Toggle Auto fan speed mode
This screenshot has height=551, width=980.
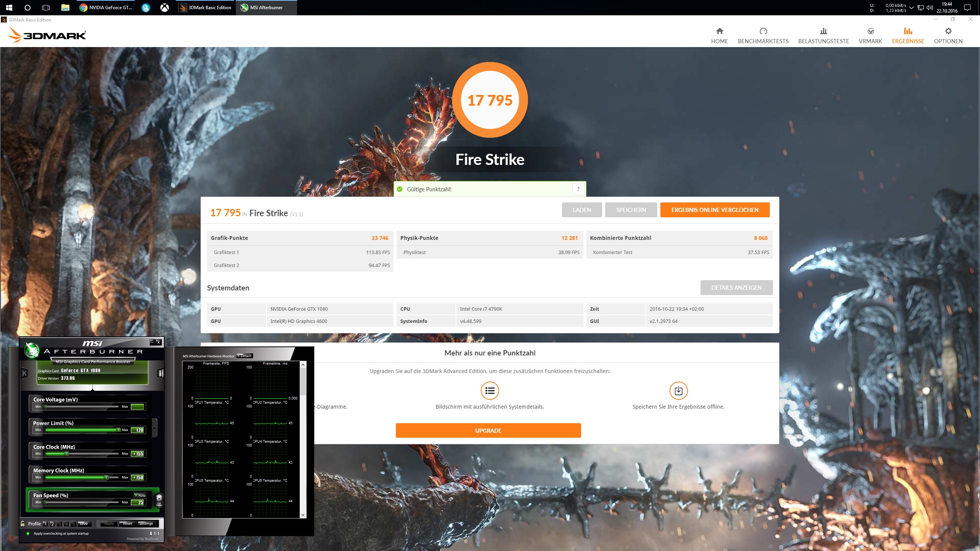click(140, 495)
